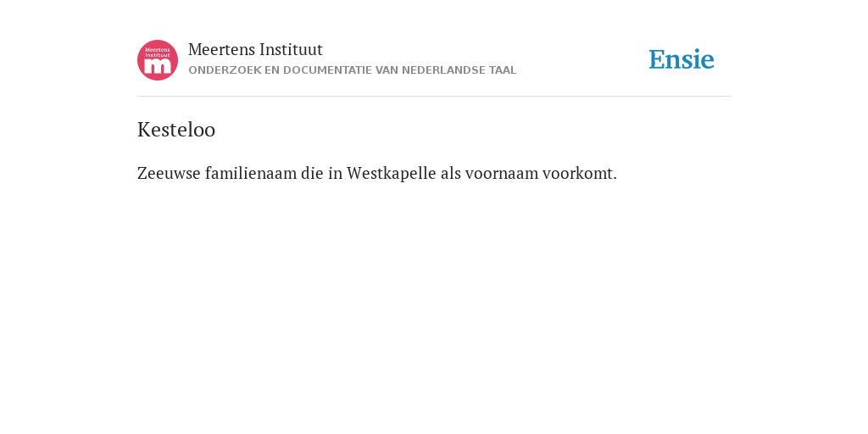Screen dimensions: 868x434
Task: Select the Kesteloo heading
Action: click(x=176, y=130)
